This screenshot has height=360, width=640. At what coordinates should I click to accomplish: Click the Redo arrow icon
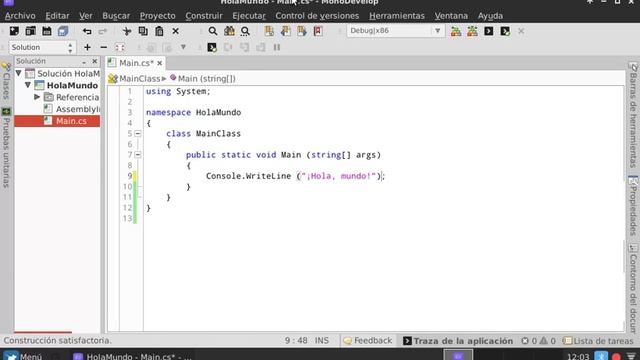(103, 31)
